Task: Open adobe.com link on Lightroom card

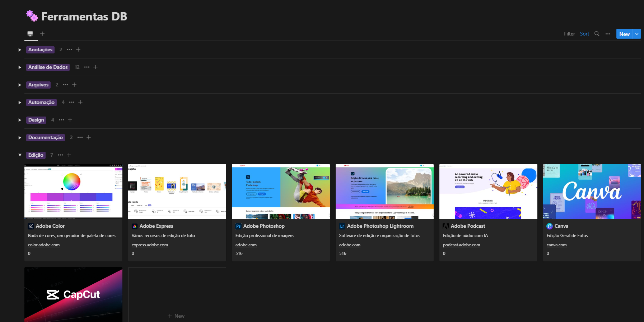Action: tap(350, 245)
